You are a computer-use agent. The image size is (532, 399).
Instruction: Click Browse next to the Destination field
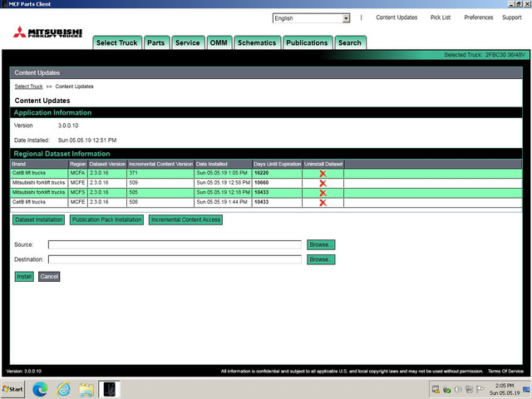321,259
